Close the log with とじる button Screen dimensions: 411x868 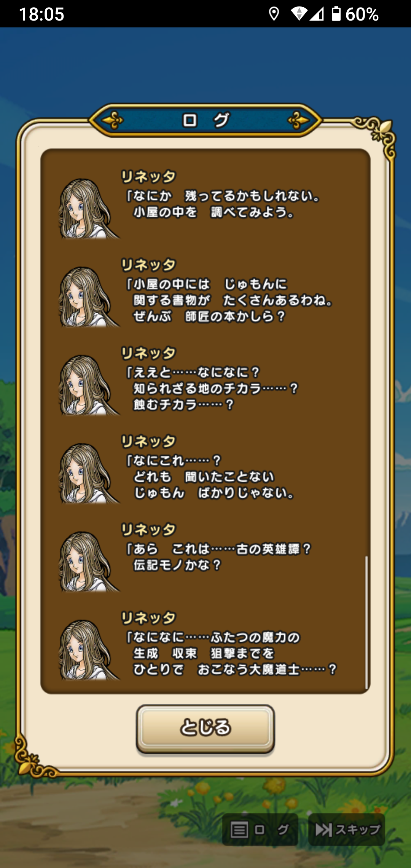(x=205, y=728)
